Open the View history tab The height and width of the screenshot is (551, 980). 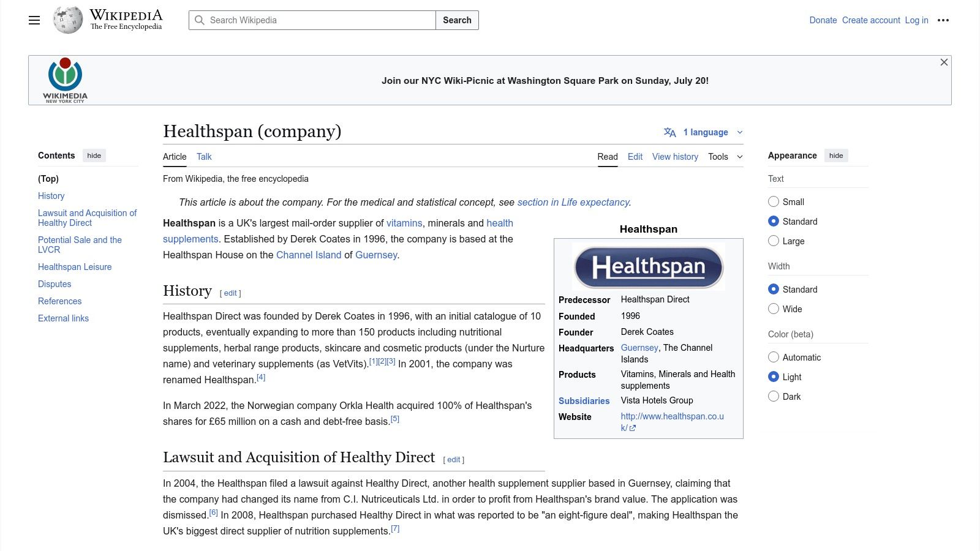pyautogui.click(x=675, y=157)
